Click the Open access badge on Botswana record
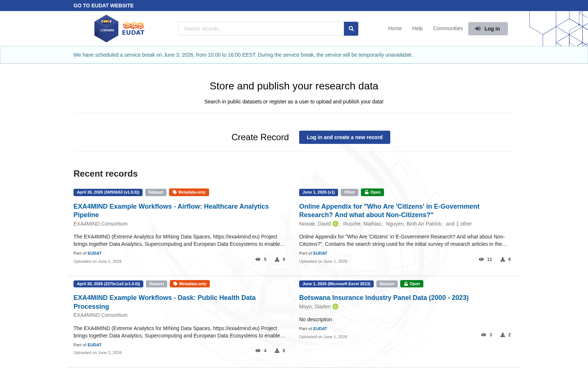Screen dimensions: 588x368 pos(412,284)
